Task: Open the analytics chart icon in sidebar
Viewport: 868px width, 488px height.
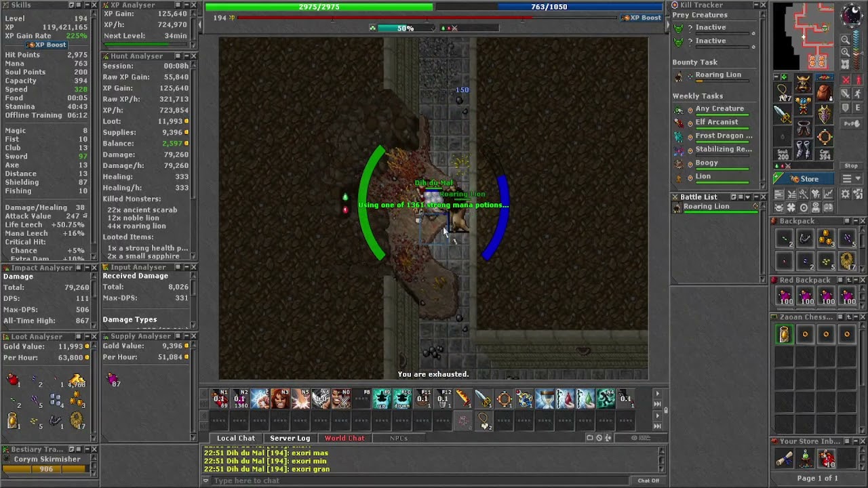Action: click(828, 194)
